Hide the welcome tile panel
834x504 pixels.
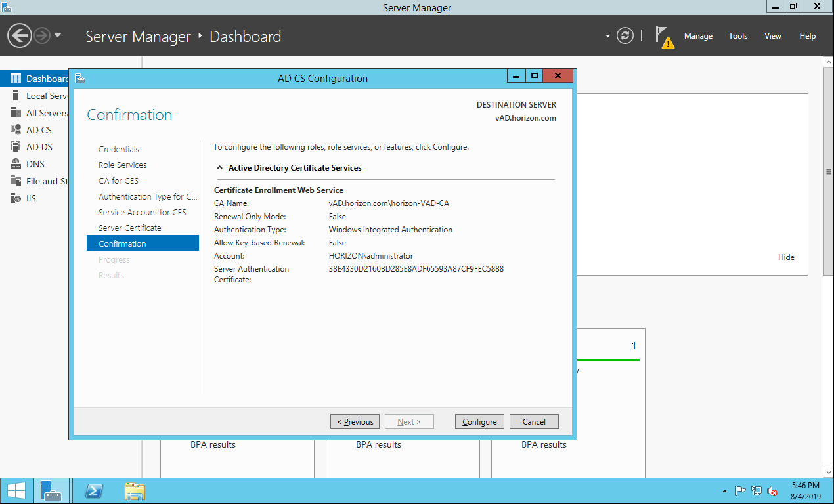point(786,257)
